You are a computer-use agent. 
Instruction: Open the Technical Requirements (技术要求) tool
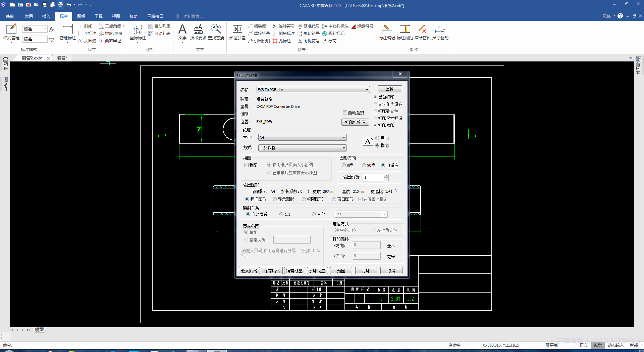[x=198, y=32]
